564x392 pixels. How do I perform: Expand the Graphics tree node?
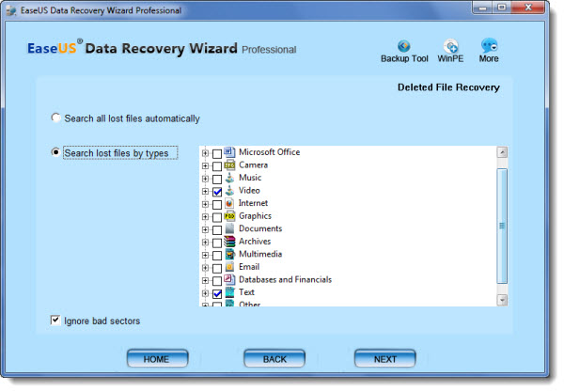tap(205, 217)
